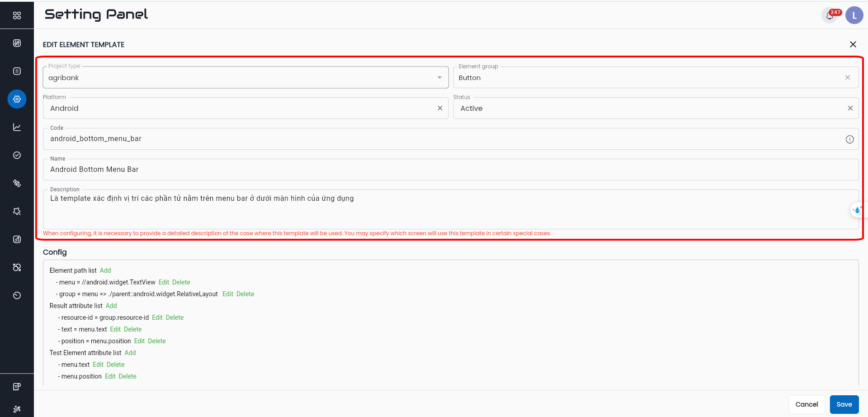Screen dimensions: 868x417
Task: Click the magic wand icon in sidebar
Action: click(17, 409)
